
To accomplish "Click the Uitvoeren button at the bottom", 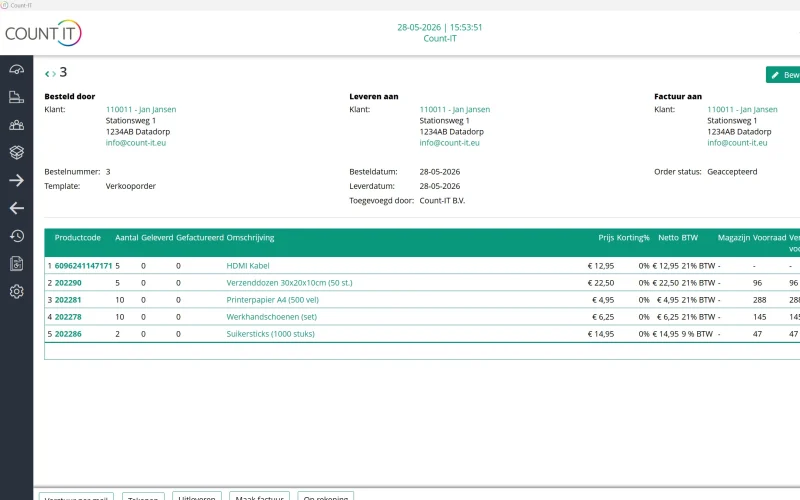I will (197, 496).
